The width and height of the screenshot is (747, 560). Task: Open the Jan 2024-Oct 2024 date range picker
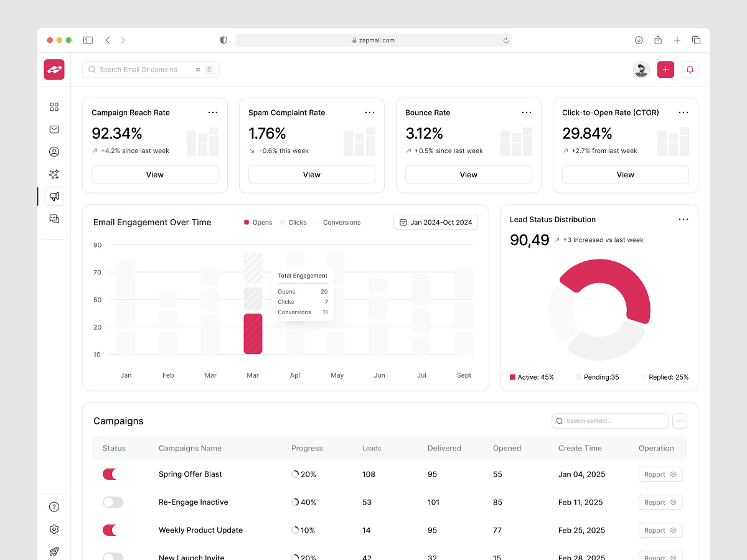(435, 222)
